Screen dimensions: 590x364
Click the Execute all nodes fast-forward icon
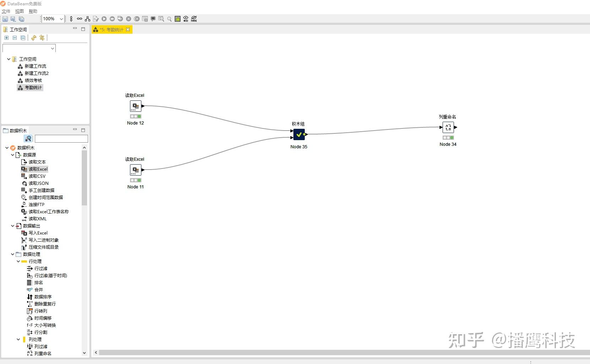112,19
